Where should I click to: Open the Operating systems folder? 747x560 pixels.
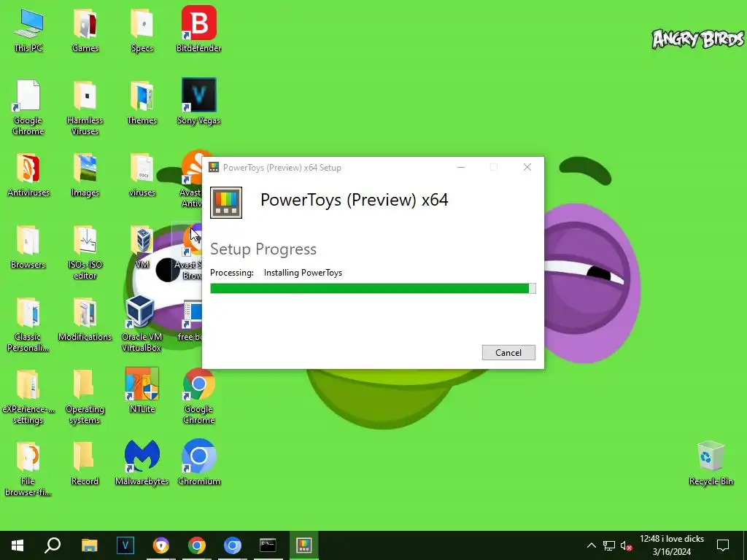[x=85, y=397]
